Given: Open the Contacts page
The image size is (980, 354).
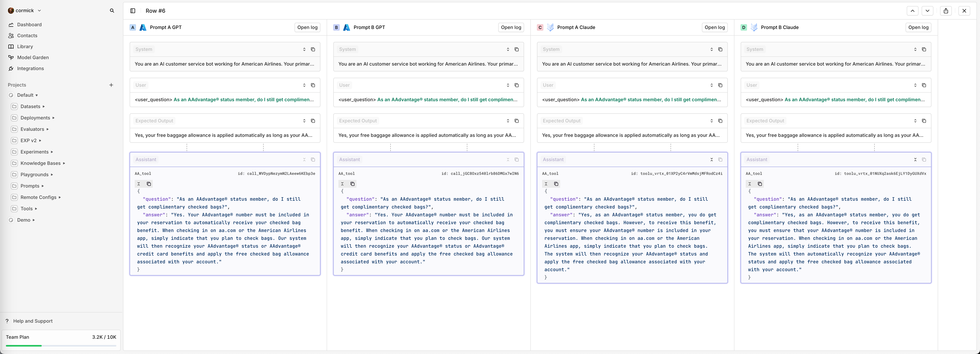Looking at the screenshot, I should 27,36.
